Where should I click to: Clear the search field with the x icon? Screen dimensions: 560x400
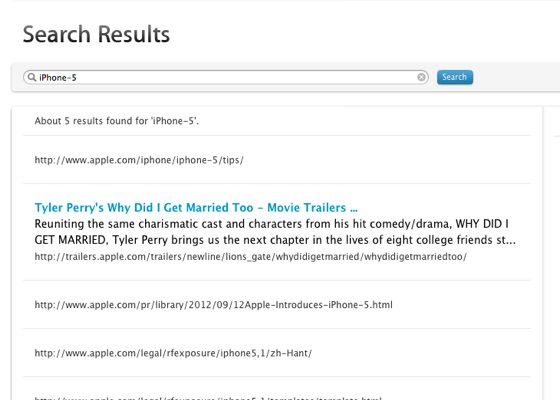[421, 77]
